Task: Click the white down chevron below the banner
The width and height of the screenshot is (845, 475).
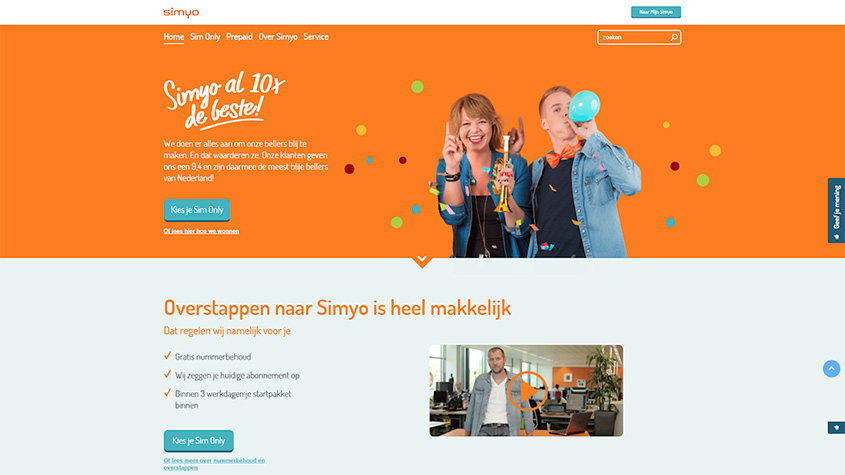Action: tap(422, 259)
